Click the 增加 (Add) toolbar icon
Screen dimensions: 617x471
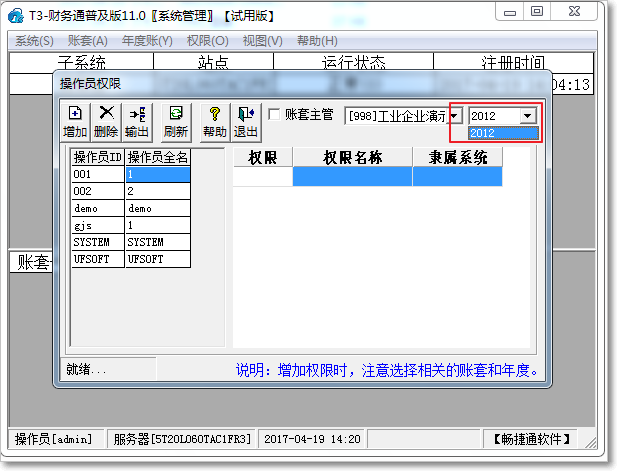coord(75,122)
